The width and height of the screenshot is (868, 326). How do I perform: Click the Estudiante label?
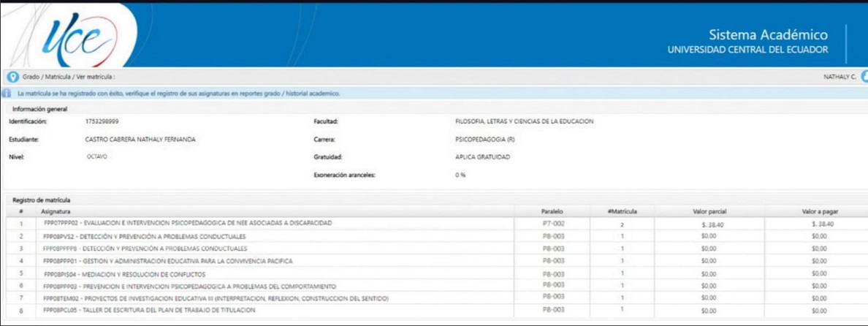tap(24, 140)
